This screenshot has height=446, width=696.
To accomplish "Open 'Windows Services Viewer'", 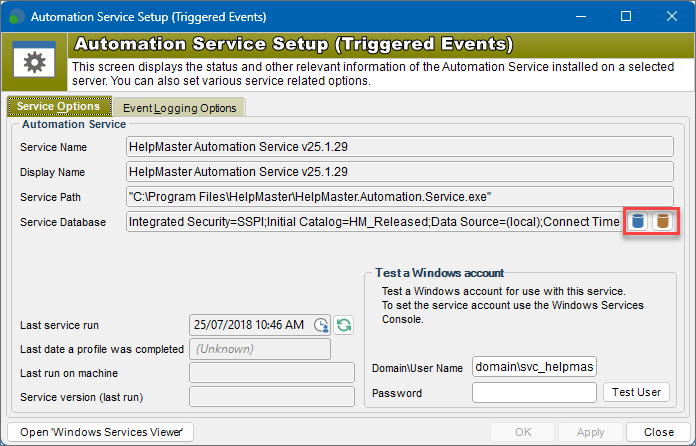I will click(101, 432).
